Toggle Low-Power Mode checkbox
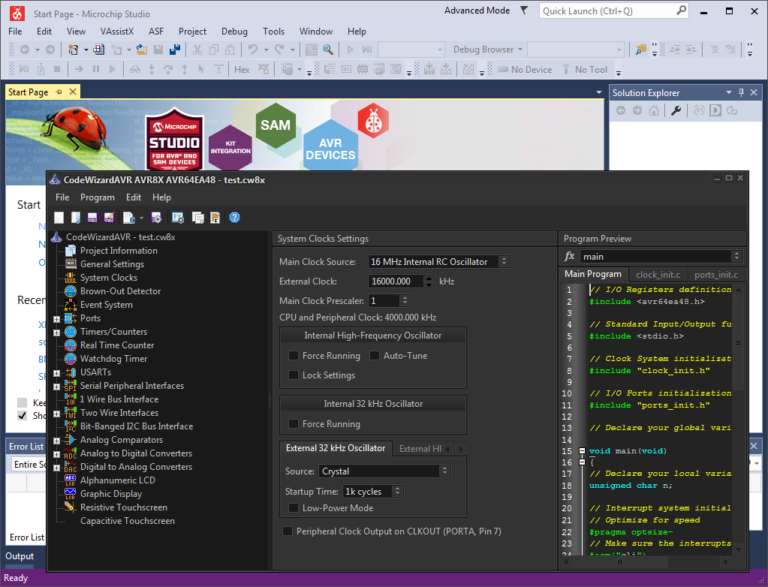Screen dimensions: 768x587 click(293, 508)
